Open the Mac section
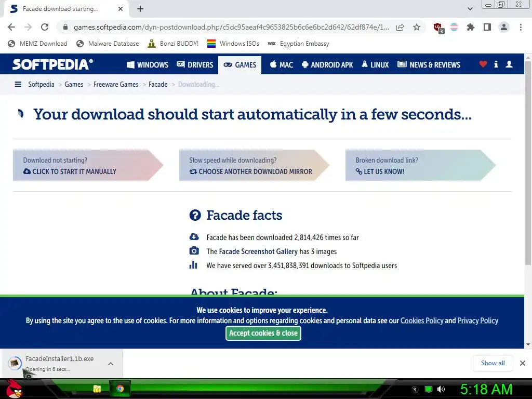 point(281,64)
